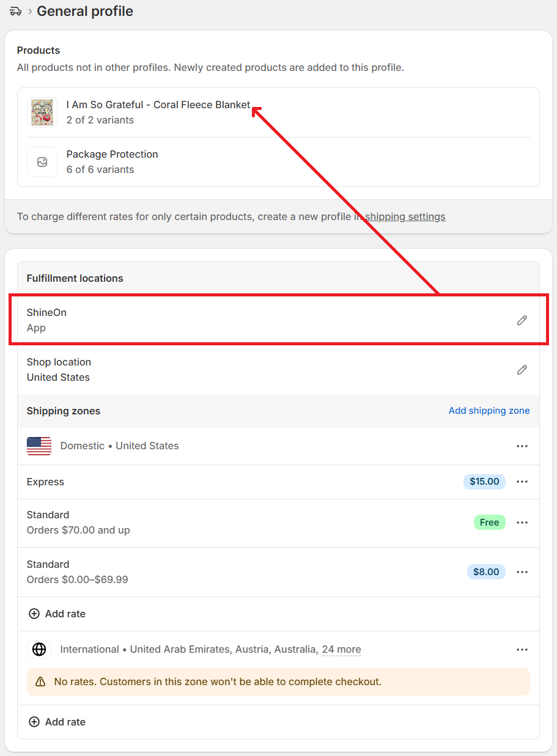Click Orders $0.00–$69.99 condition text

pos(77,579)
